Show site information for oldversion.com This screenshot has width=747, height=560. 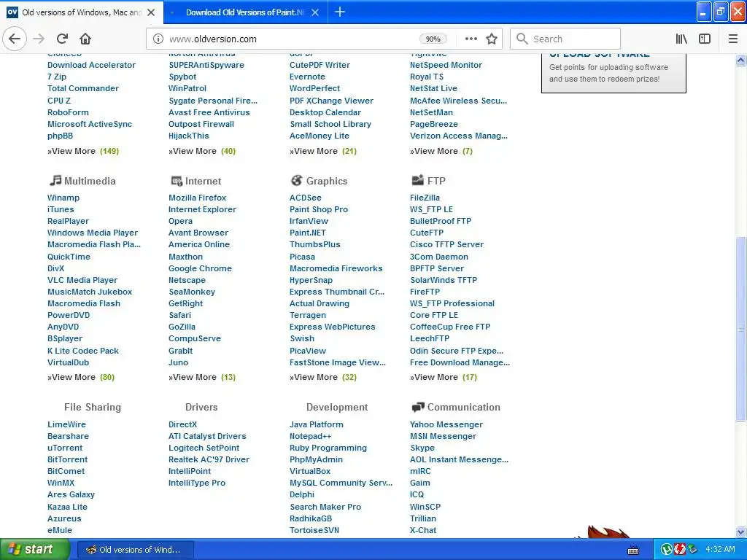[158, 39]
